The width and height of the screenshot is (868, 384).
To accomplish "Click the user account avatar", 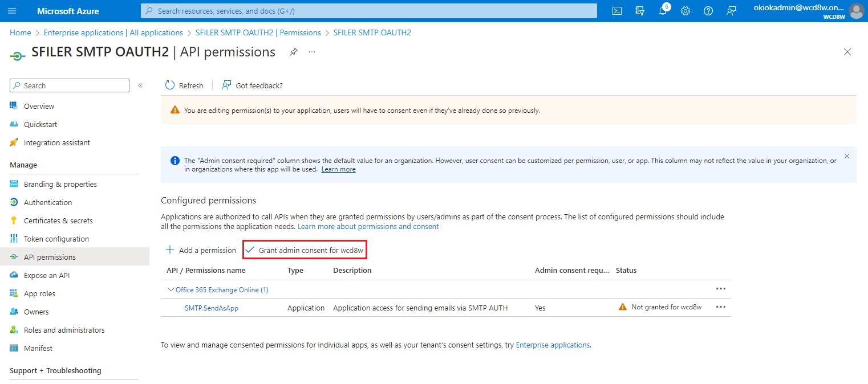I will click(x=856, y=11).
